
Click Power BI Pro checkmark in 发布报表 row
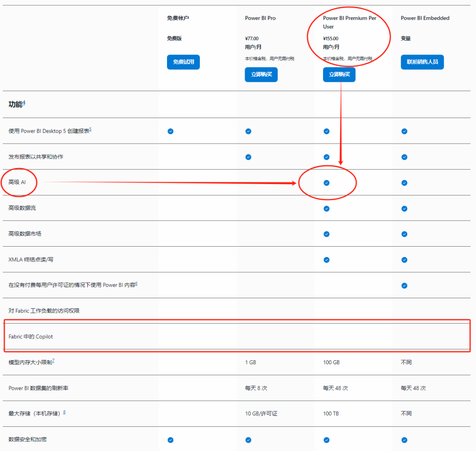click(x=248, y=157)
